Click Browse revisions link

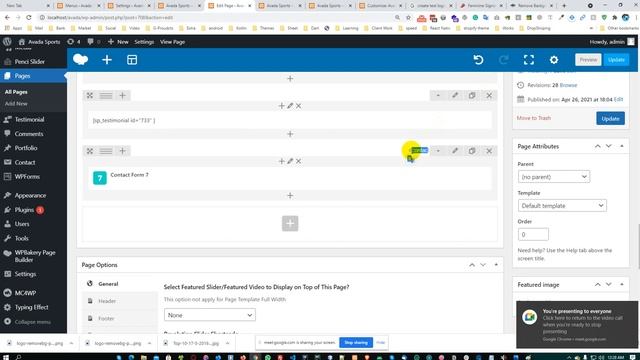569,85
